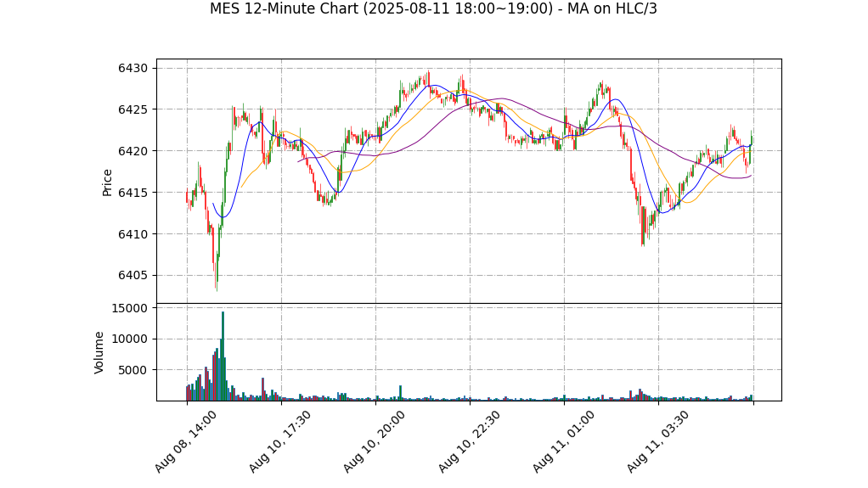Click the 5000 volume axis label

[132, 370]
